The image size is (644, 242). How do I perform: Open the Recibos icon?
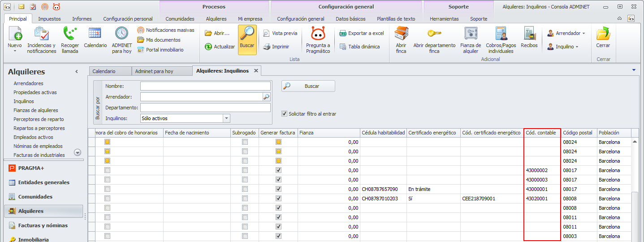[529, 34]
